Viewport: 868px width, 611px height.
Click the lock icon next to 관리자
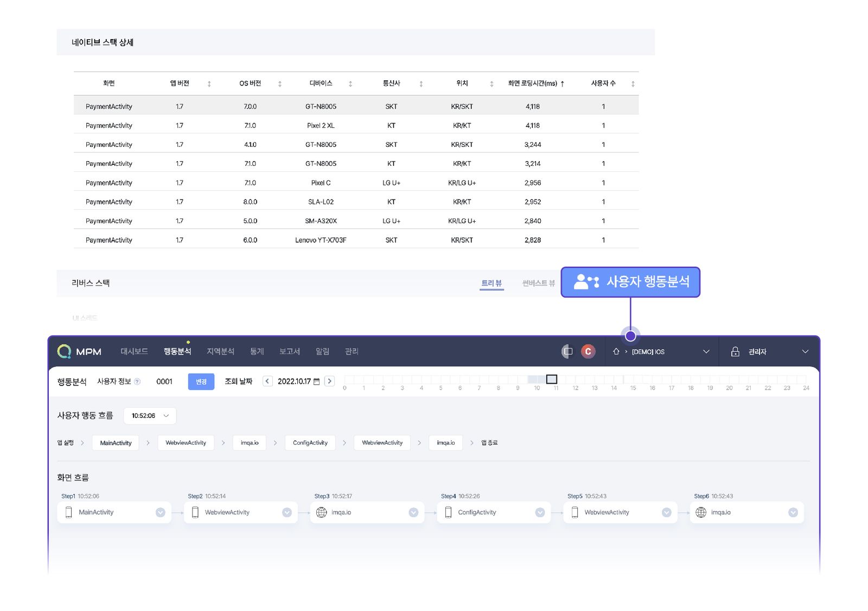(x=735, y=351)
